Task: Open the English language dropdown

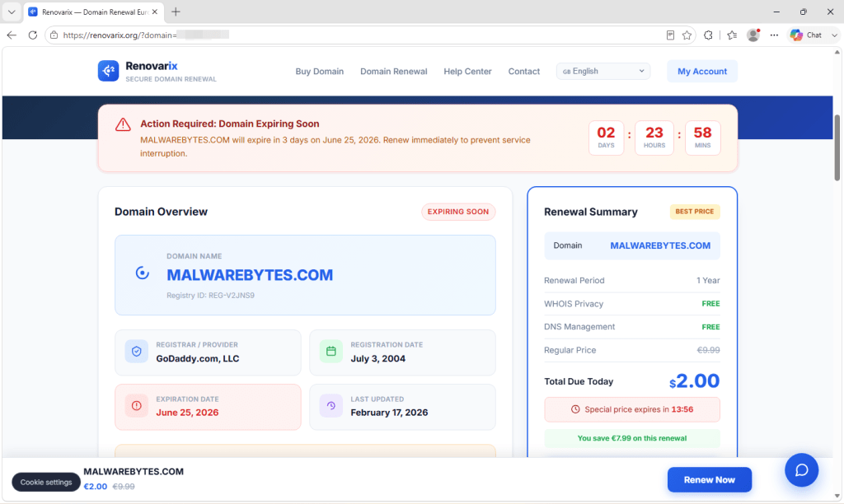Action: (603, 71)
